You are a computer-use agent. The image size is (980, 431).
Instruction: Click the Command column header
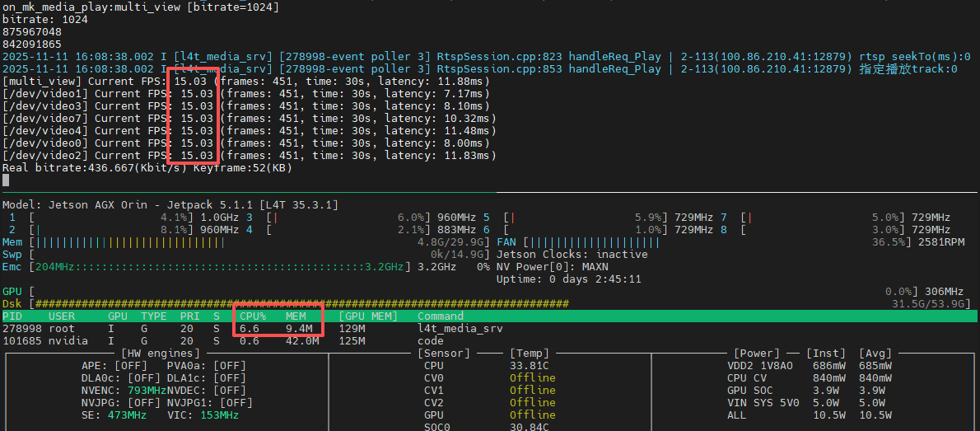pyautogui.click(x=441, y=316)
